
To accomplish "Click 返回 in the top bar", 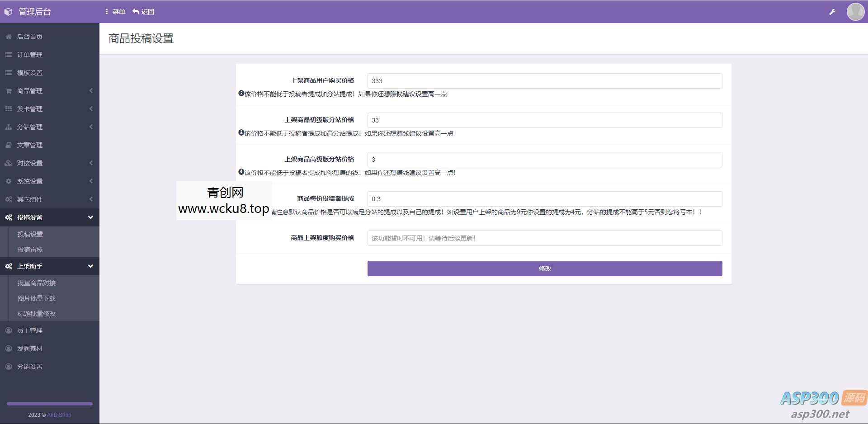I will (x=143, y=11).
